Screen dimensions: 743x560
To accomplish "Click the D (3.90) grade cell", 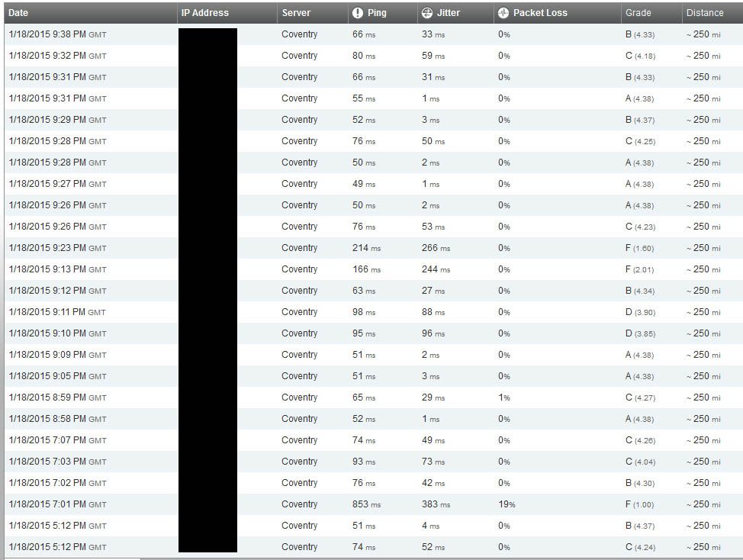I will (640, 312).
